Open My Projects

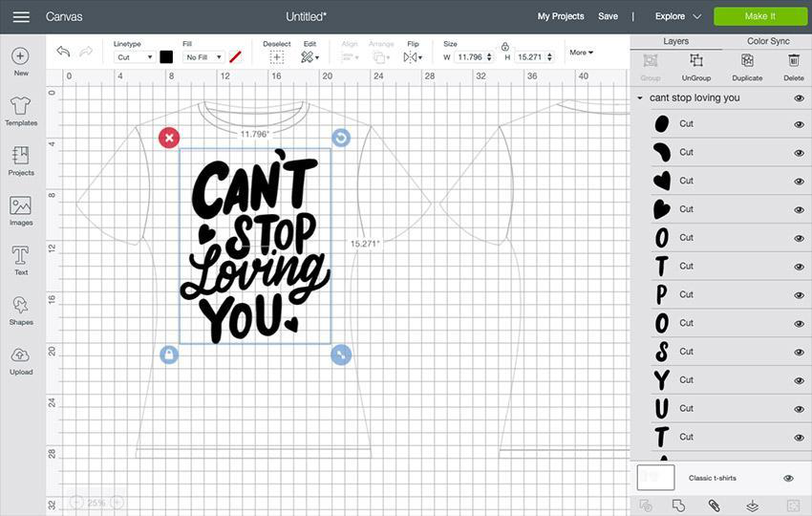pyautogui.click(x=561, y=16)
